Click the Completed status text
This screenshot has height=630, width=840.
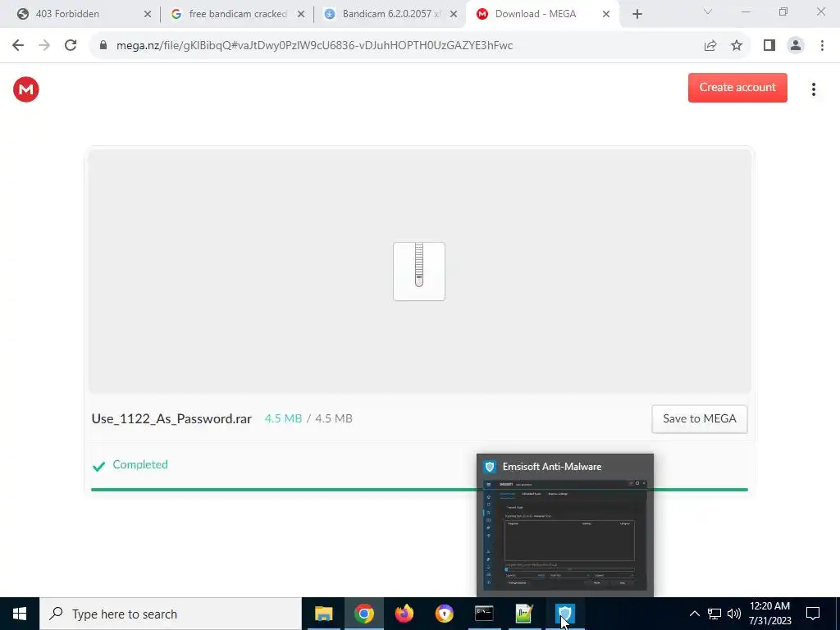point(139,464)
